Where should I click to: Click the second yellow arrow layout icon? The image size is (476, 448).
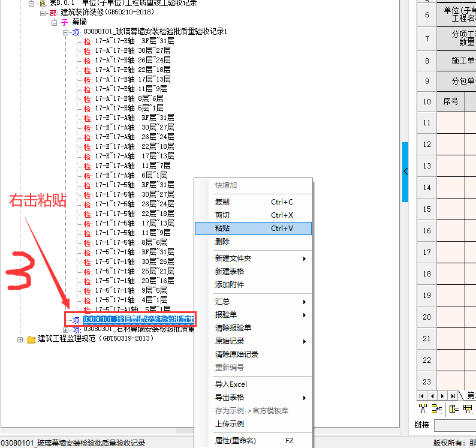pos(437,409)
